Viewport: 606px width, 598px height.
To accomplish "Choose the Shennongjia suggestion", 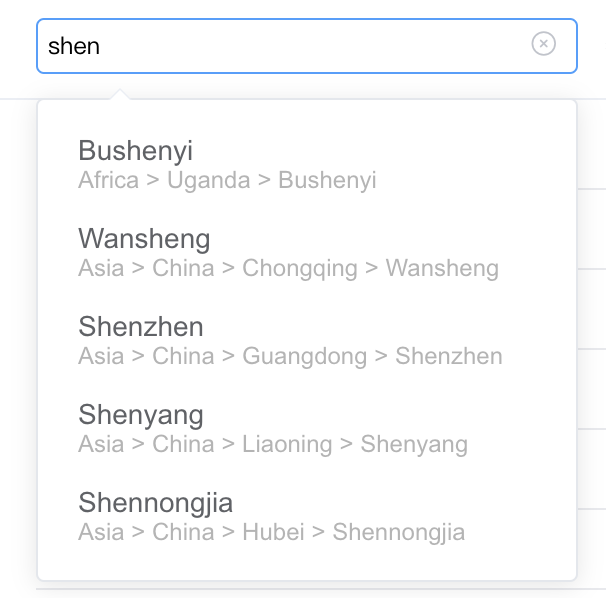I will (x=155, y=503).
